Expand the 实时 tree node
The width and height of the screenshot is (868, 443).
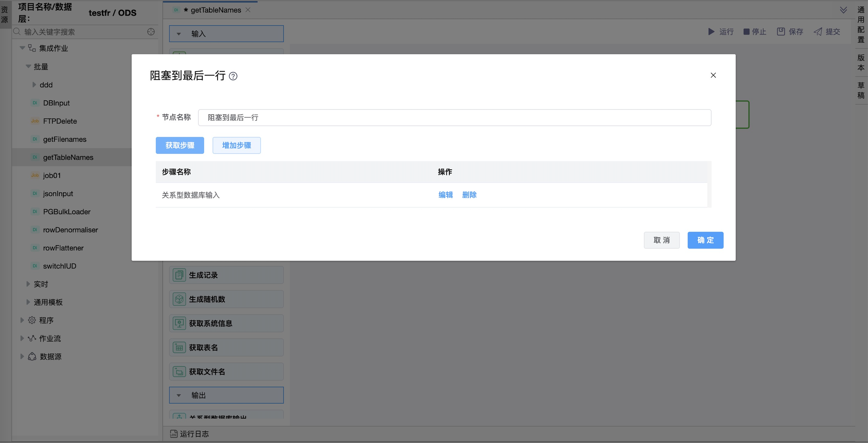(28, 284)
